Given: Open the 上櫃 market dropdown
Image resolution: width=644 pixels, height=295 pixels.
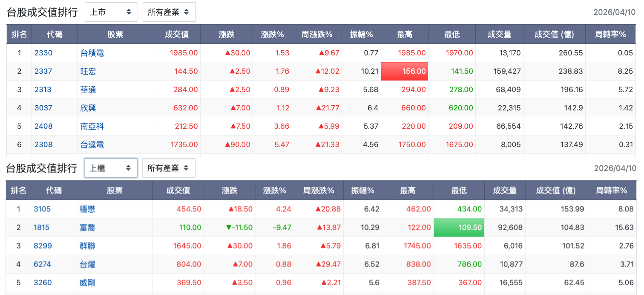Looking at the screenshot, I should 111,168.
